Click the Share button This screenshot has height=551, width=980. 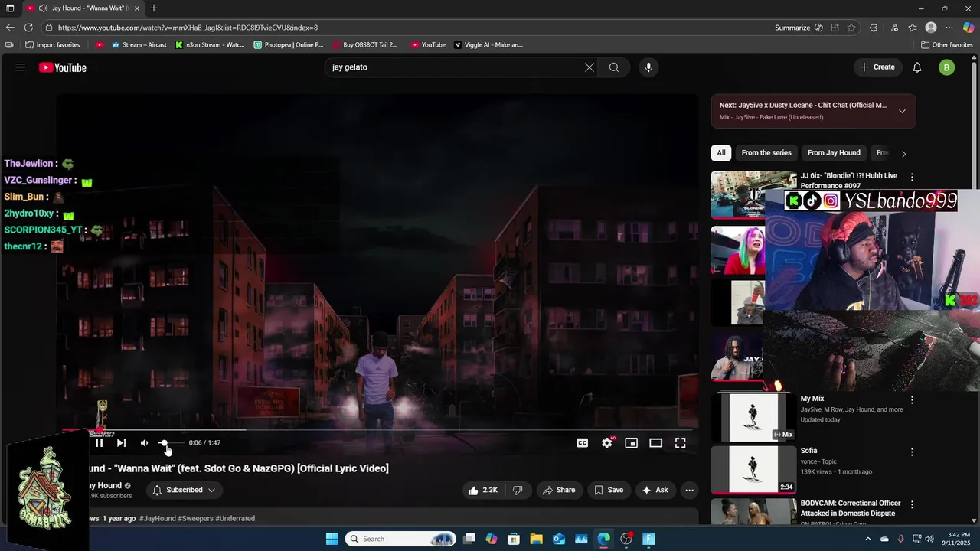[x=558, y=491]
